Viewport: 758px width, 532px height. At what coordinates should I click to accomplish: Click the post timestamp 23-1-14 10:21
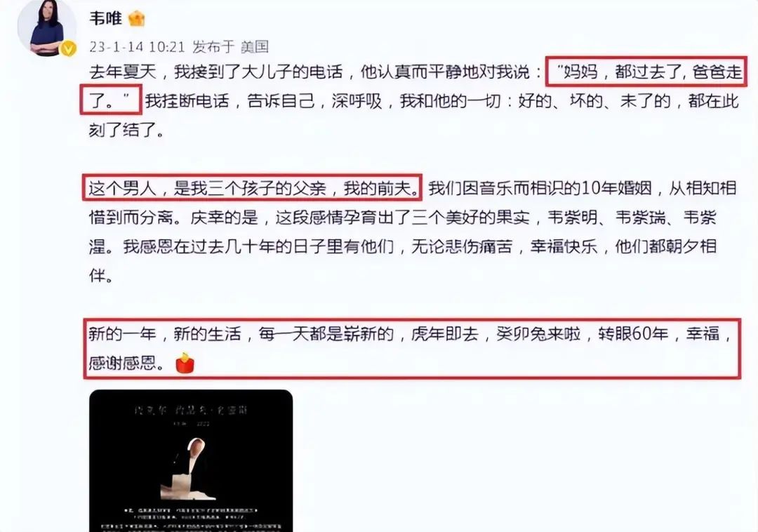click(x=138, y=47)
